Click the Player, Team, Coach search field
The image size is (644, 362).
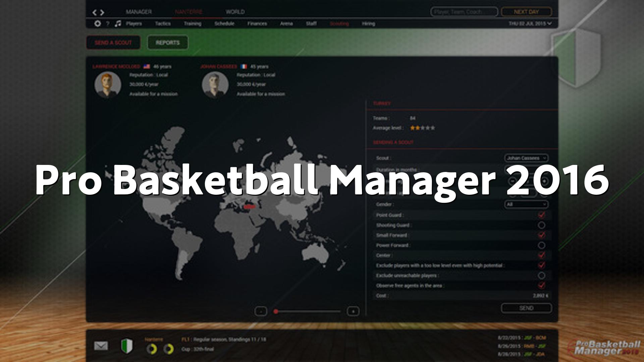point(464,12)
